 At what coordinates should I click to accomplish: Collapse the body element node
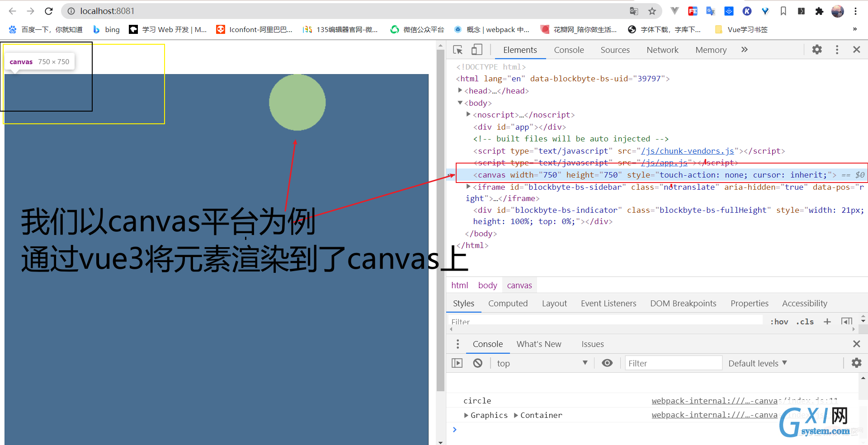tap(460, 103)
